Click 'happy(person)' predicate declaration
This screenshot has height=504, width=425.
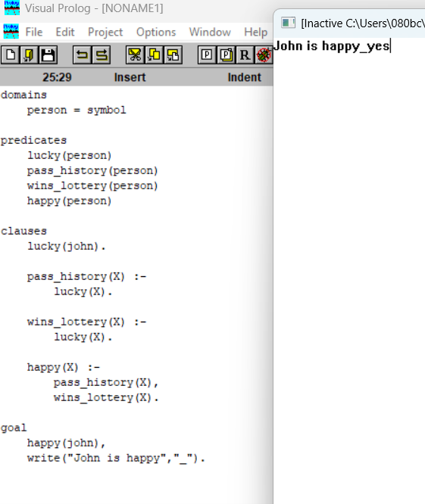pyautogui.click(x=69, y=201)
